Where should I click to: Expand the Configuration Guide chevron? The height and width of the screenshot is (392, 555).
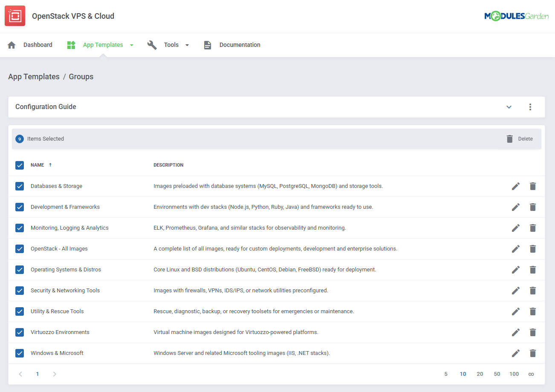coord(509,107)
